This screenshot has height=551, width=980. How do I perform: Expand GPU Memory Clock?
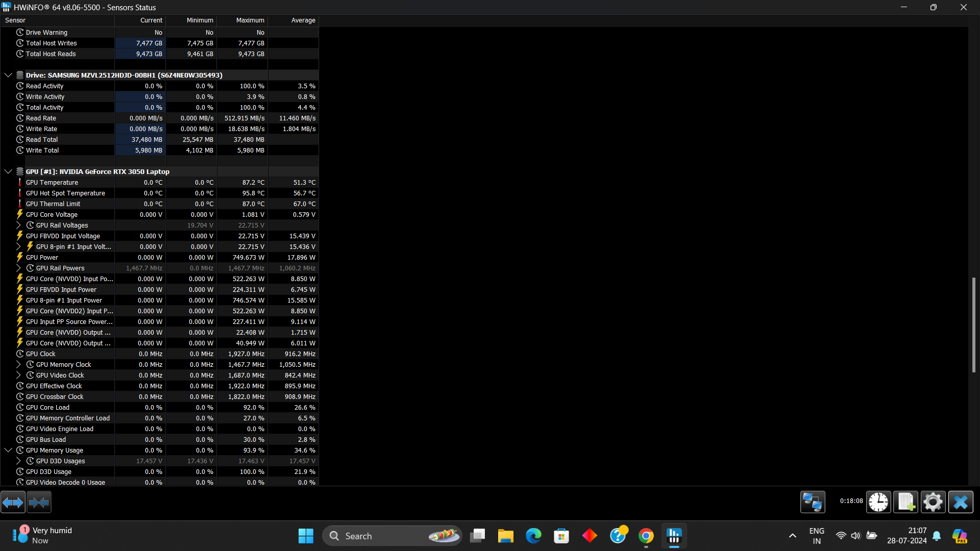pos(18,365)
